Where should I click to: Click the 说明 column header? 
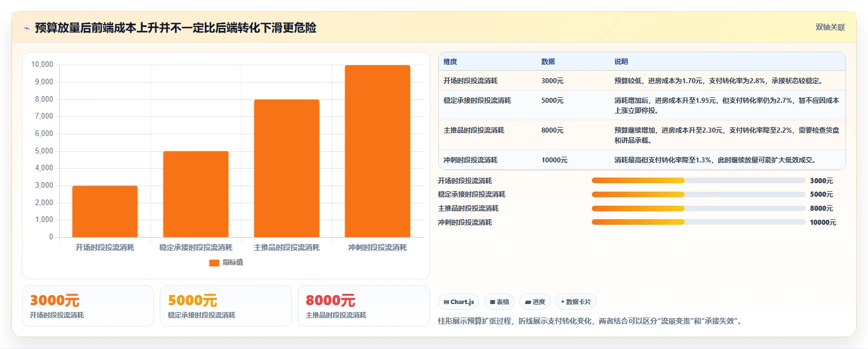tap(621, 61)
